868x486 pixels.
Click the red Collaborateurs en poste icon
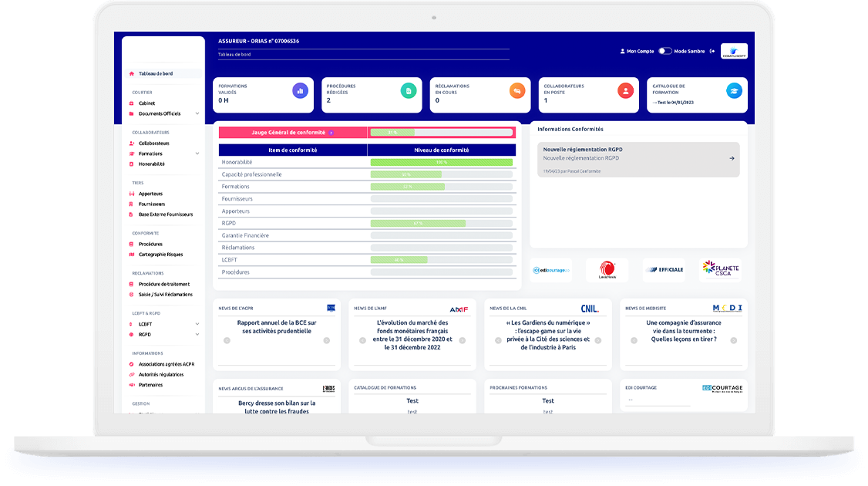[x=625, y=91]
